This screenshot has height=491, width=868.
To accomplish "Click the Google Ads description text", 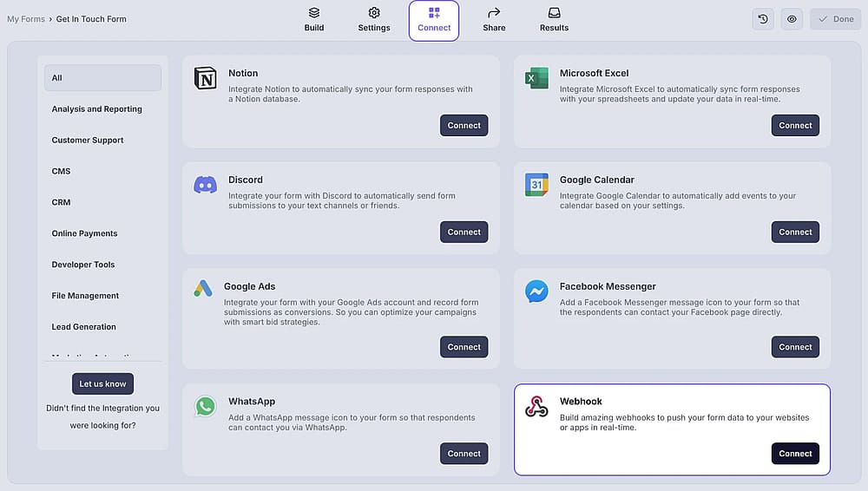I will [351, 312].
